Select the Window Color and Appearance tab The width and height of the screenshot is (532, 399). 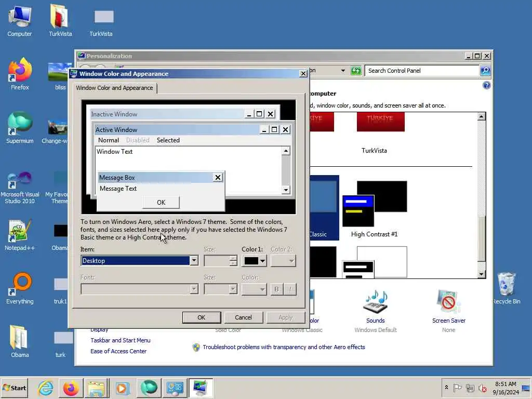coord(114,88)
